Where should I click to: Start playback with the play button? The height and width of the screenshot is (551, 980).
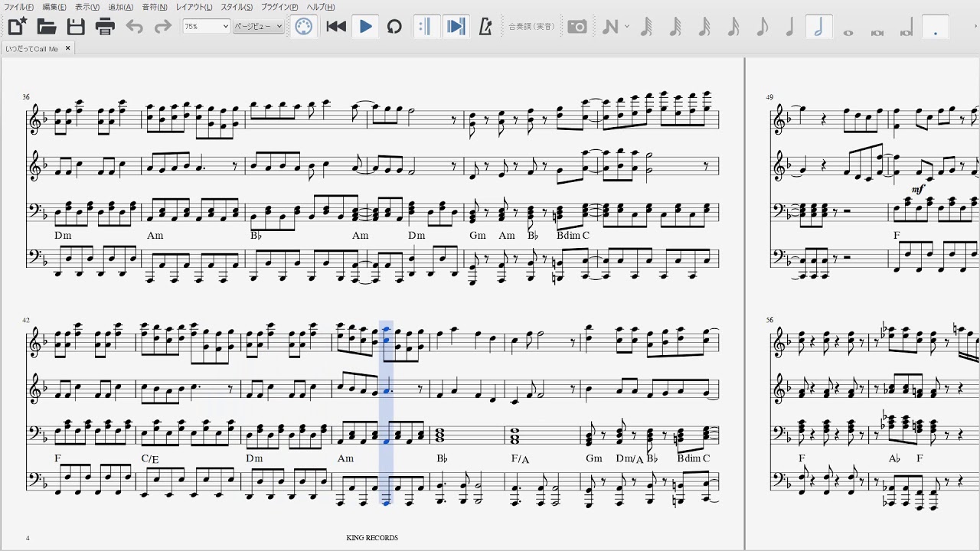[x=365, y=27]
